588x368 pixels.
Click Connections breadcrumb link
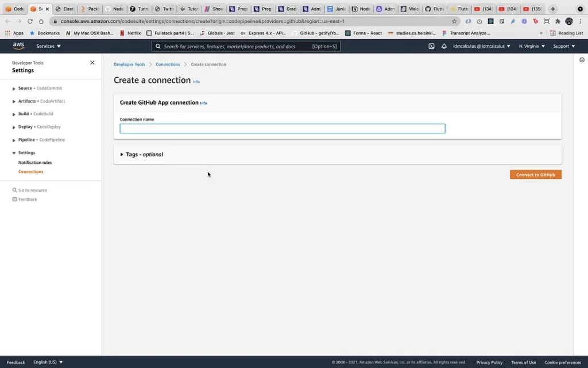(168, 64)
